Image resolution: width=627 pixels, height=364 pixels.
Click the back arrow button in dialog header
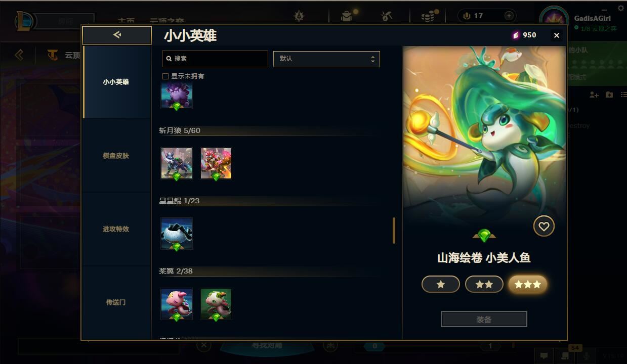pyautogui.click(x=117, y=35)
